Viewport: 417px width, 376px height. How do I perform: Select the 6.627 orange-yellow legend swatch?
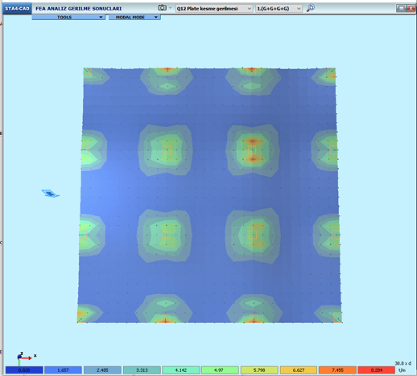298,370
